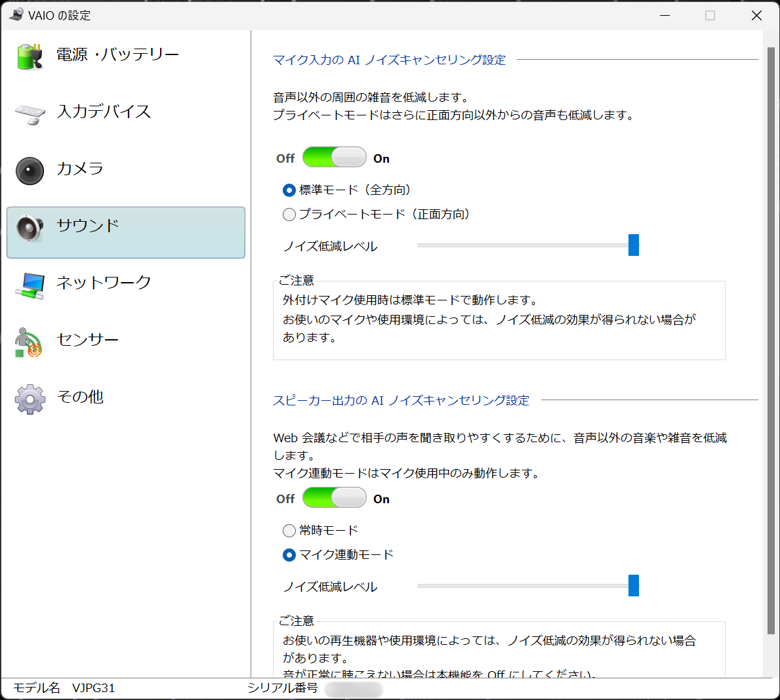Image resolution: width=780 pixels, height=700 pixels.
Task: Select プライベートモード（正面方向）radio button
Action: pos(289,215)
